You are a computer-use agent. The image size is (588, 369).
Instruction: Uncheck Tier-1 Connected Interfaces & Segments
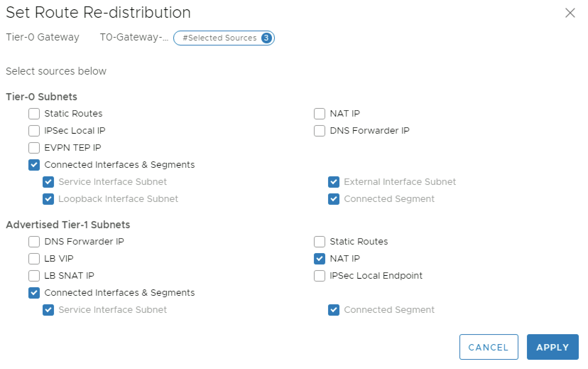point(34,293)
